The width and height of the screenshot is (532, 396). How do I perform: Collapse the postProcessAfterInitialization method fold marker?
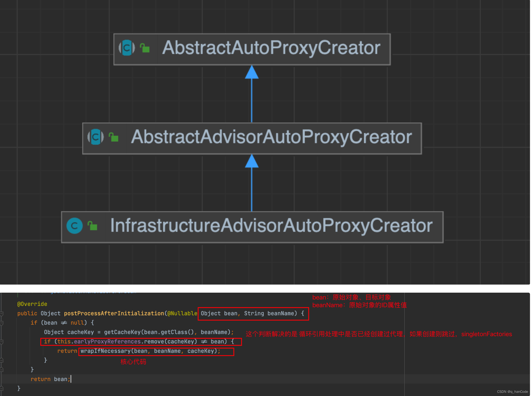tap(2, 314)
